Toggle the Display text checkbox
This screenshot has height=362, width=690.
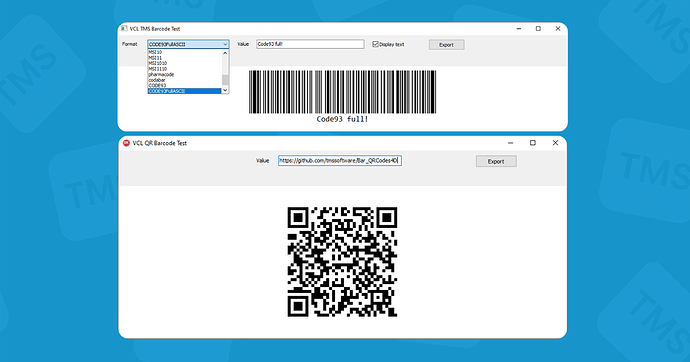(x=375, y=44)
